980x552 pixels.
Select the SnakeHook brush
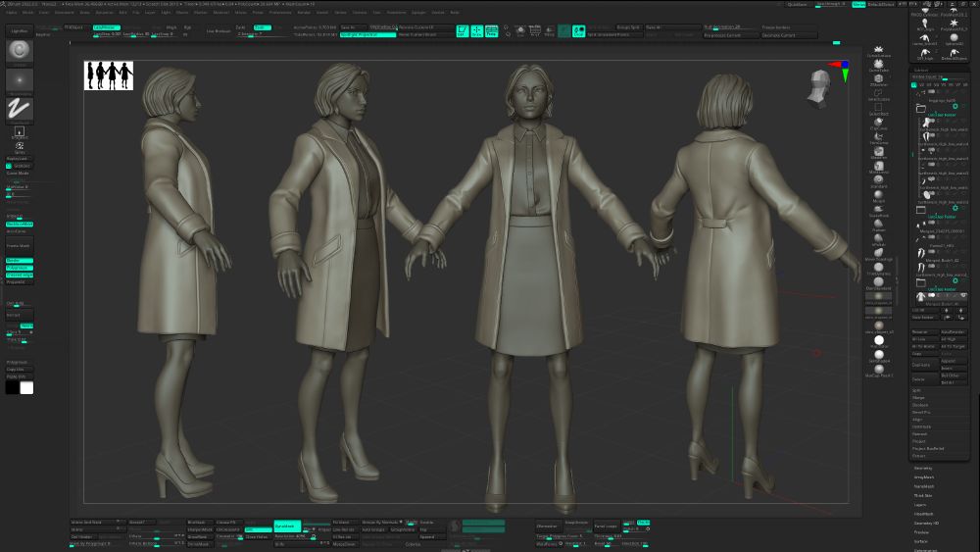(878, 211)
